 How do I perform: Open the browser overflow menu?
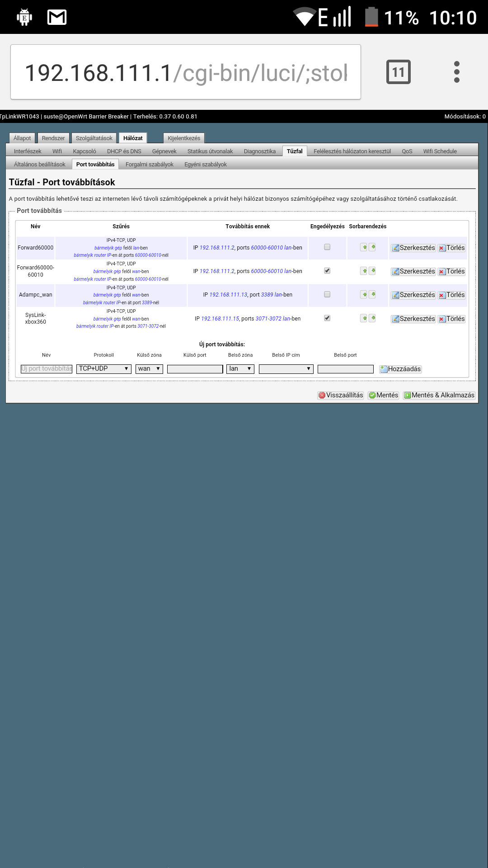[457, 72]
